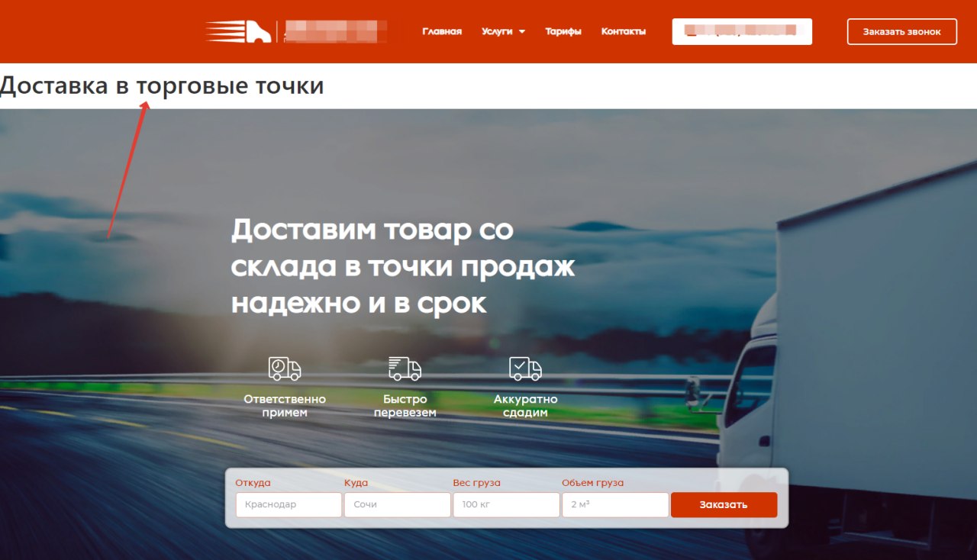Go to the Контакты page
The height and width of the screenshot is (560, 977).
624,32
